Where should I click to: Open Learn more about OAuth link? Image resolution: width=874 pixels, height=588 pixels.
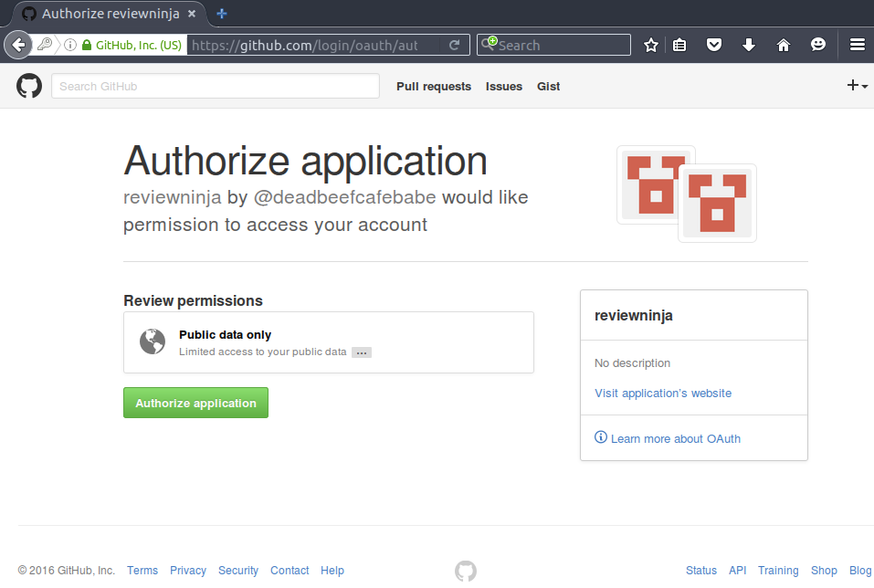(676, 438)
